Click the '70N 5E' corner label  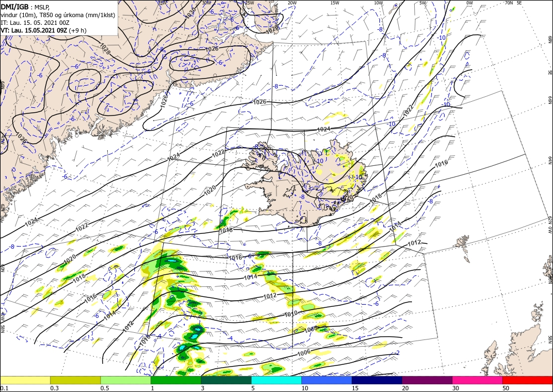point(513,3)
